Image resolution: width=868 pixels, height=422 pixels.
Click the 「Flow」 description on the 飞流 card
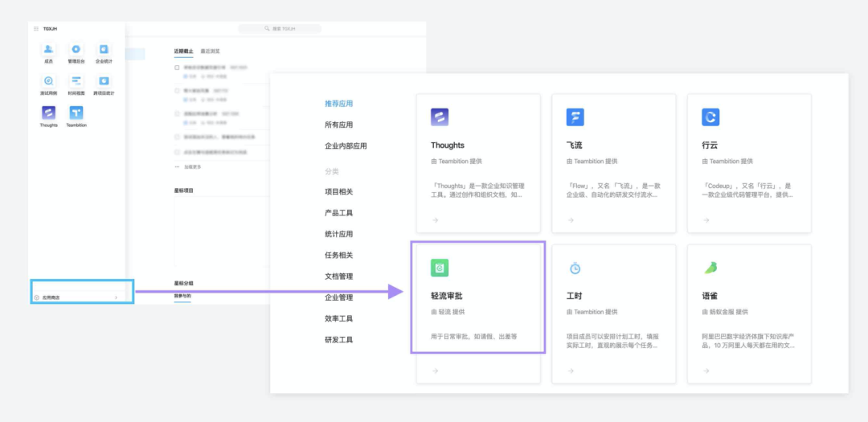pyautogui.click(x=613, y=190)
